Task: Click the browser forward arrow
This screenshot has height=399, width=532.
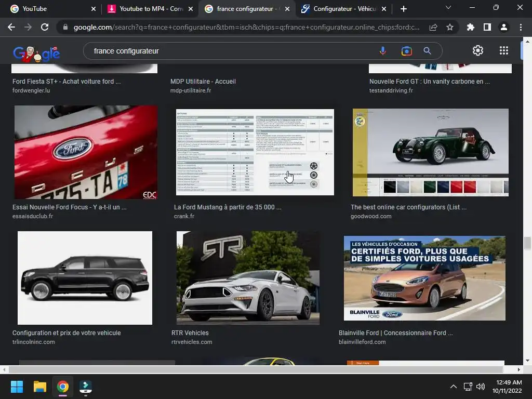Action: (x=28, y=27)
